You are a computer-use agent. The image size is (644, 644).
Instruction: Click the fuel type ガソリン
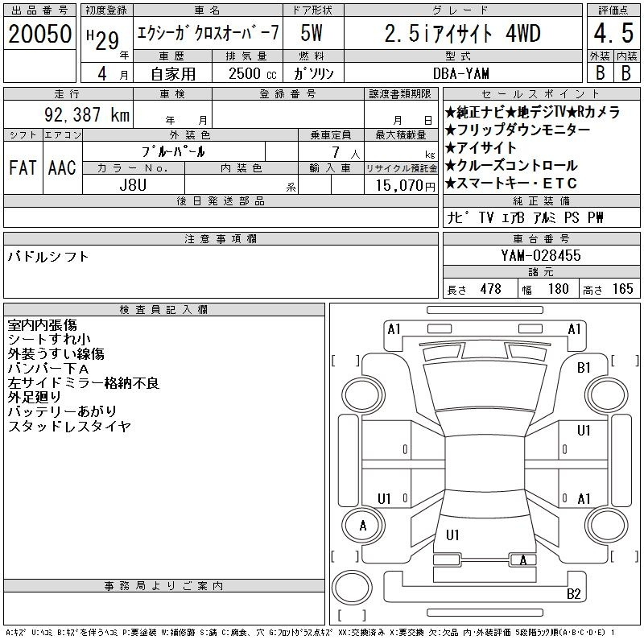tap(313, 73)
